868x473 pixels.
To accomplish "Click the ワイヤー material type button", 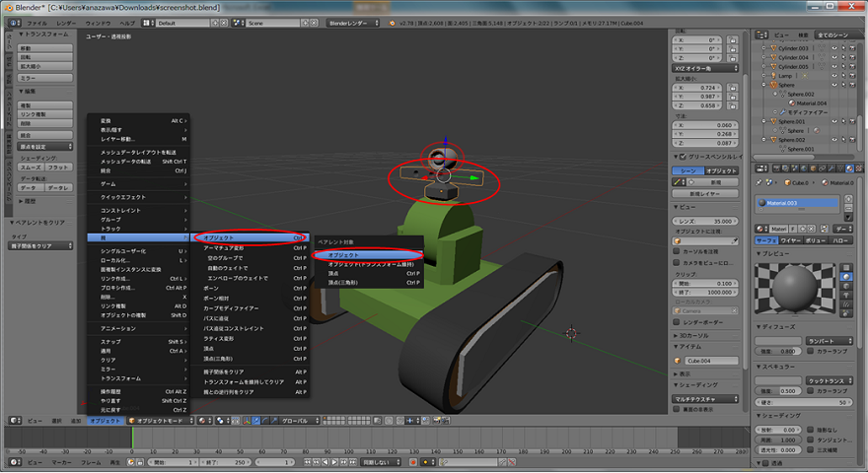I will click(x=790, y=239).
